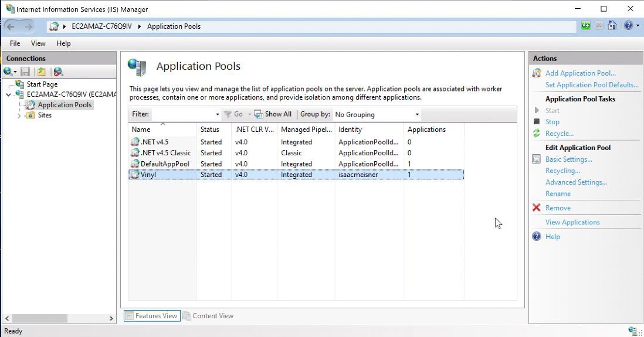
Task: Open the File menu
Action: point(15,43)
